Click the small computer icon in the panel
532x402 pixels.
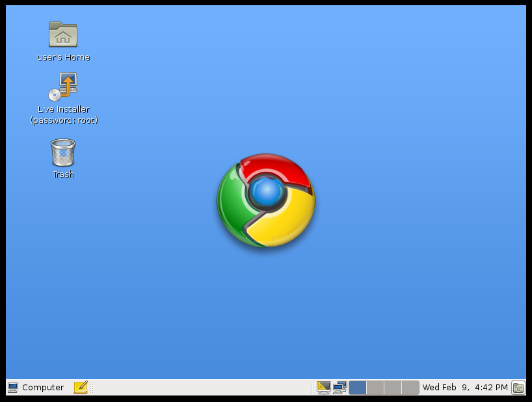[13, 388]
